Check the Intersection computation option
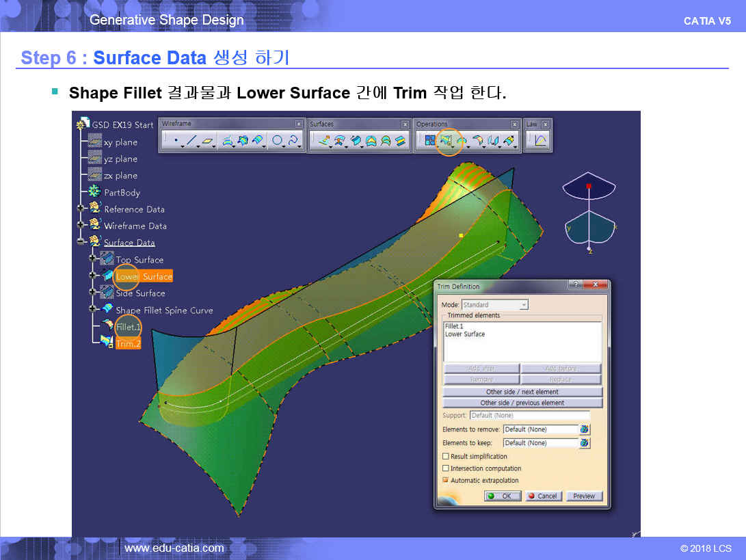Screen dimensions: 746x560 coord(446,468)
